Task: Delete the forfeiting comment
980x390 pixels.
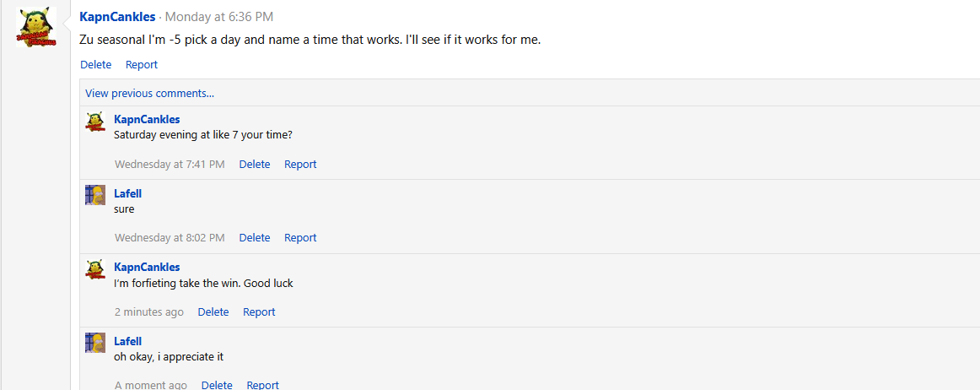Action: point(213,311)
